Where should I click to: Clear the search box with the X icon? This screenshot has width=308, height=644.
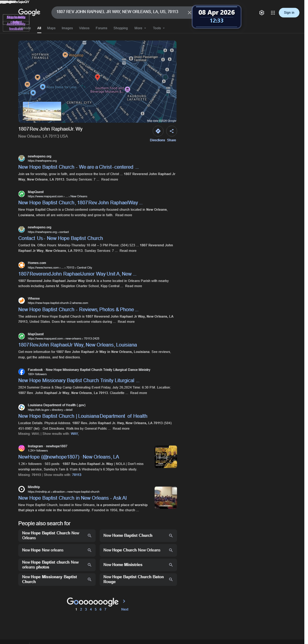189,12
